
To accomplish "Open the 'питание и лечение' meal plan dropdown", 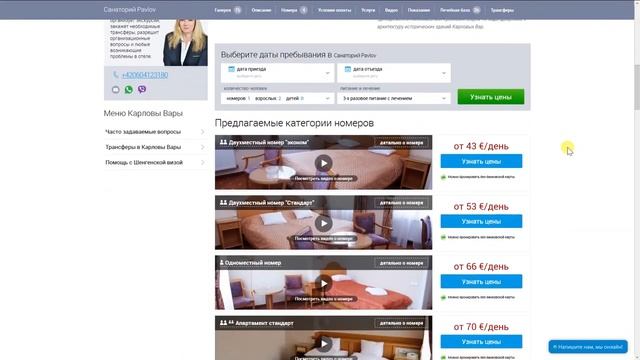I will click(394, 98).
